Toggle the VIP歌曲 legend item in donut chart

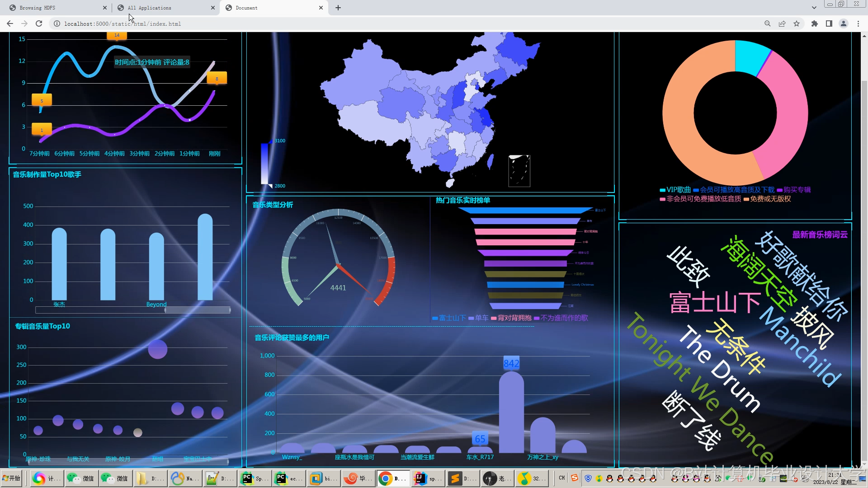pos(675,190)
